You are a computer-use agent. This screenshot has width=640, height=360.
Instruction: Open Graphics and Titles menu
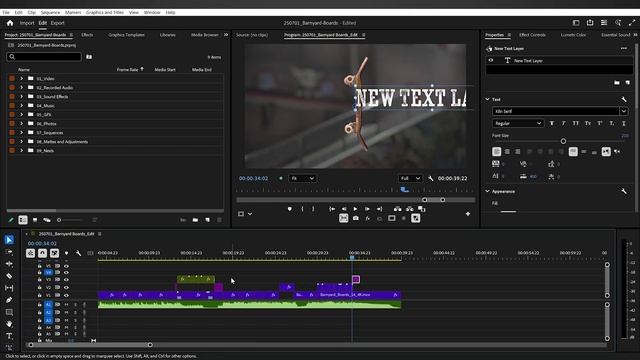tap(105, 13)
